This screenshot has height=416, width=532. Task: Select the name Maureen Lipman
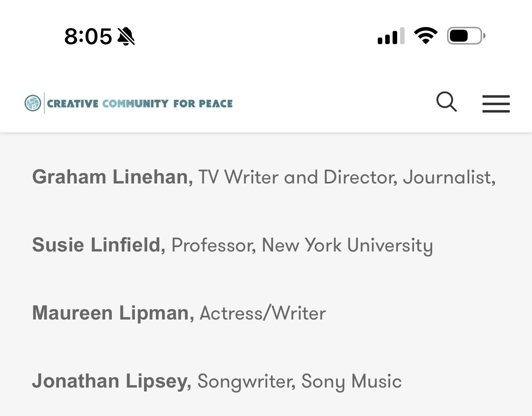point(113,313)
